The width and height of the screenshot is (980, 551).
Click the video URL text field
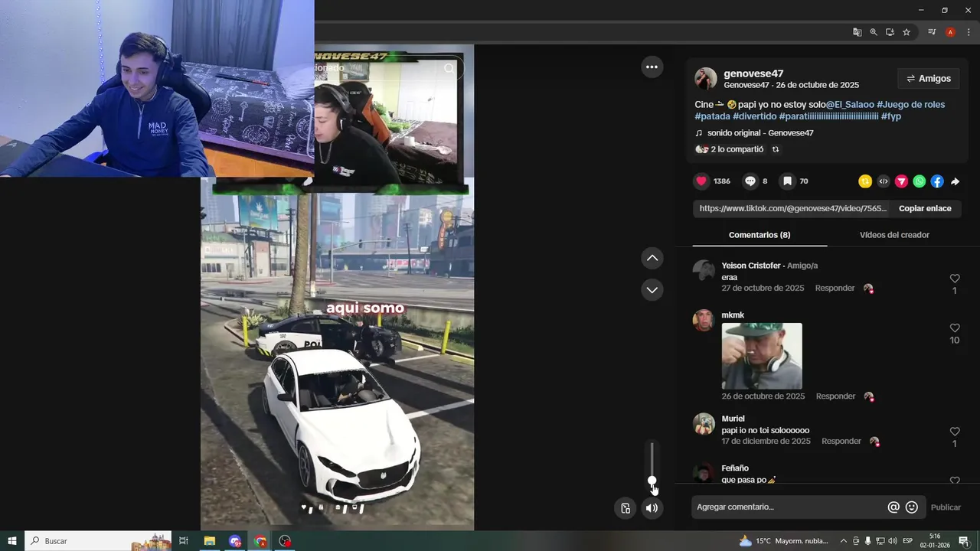tap(793, 208)
